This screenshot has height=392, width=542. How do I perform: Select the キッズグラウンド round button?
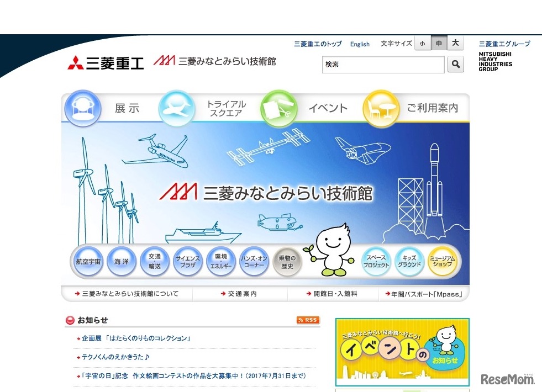tap(409, 262)
